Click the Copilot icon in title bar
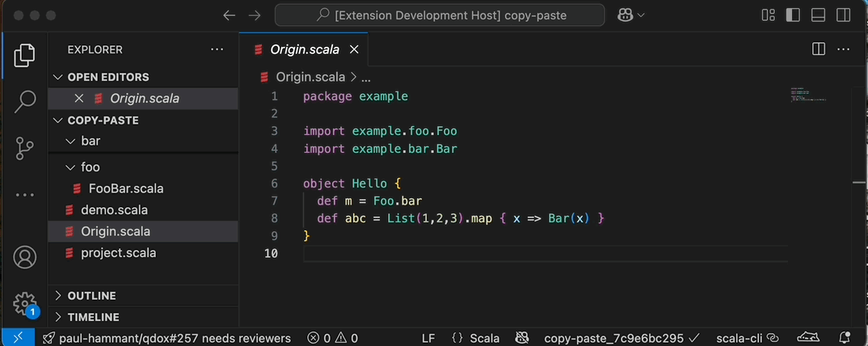The width and height of the screenshot is (868, 346). (625, 15)
